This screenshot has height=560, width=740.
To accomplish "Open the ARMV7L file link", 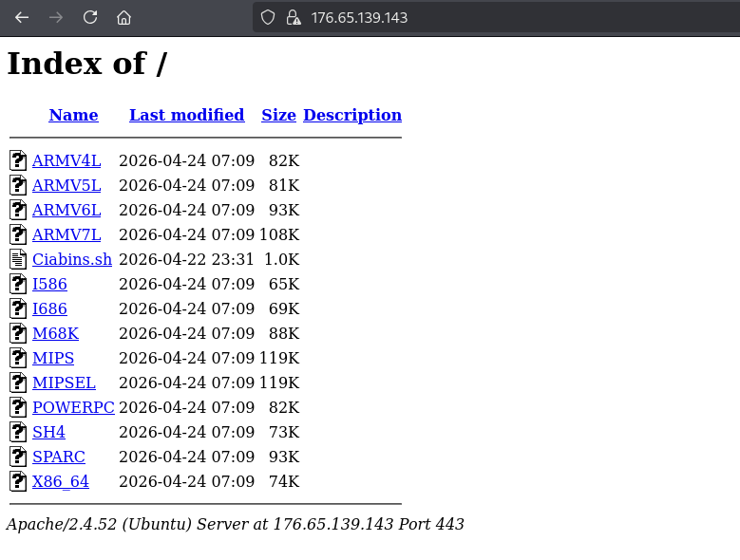I will (x=66, y=234).
